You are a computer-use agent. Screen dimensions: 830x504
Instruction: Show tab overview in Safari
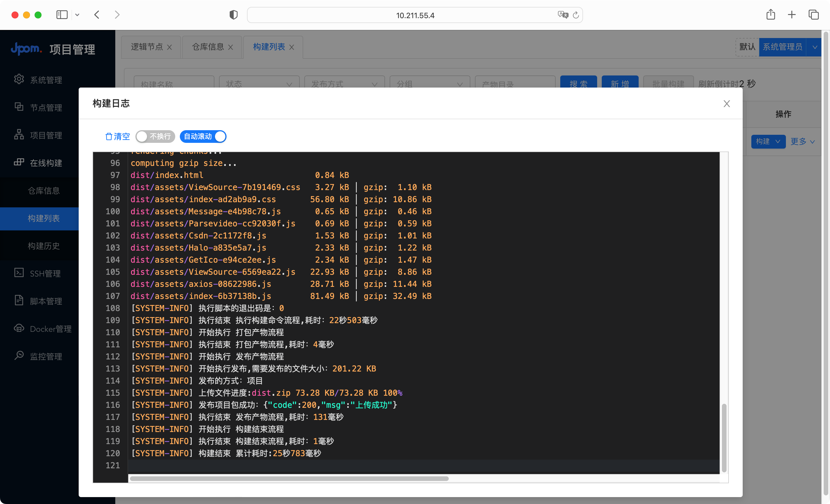[814, 15]
